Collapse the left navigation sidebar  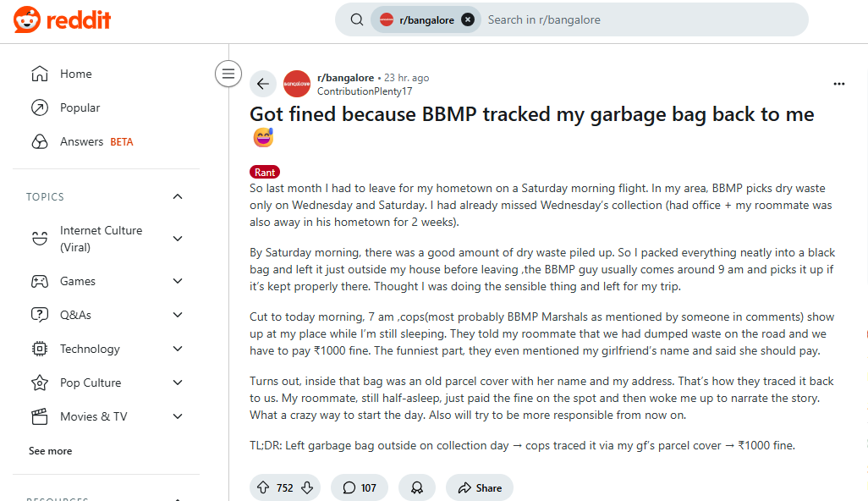coord(228,74)
